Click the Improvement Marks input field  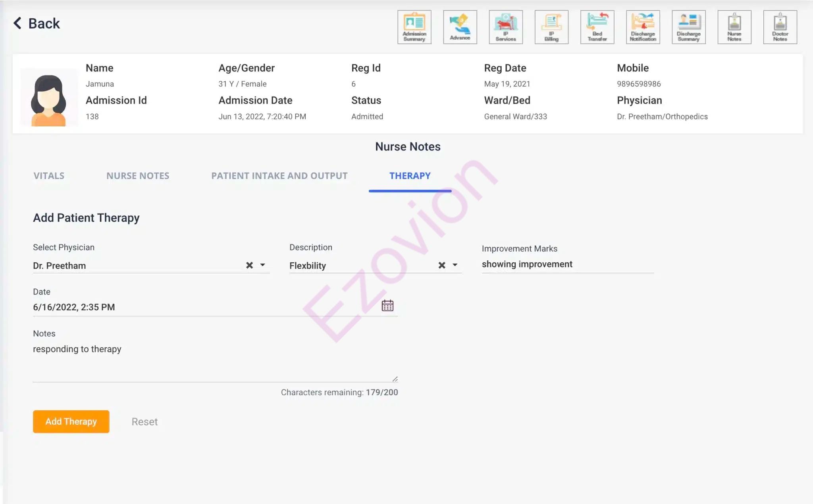pyautogui.click(x=567, y=264)
